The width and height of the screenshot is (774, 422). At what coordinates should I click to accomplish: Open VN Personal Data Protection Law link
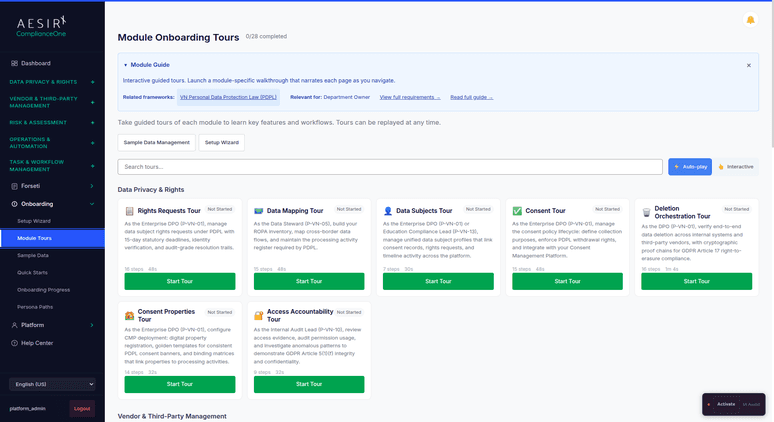[228, 97]
